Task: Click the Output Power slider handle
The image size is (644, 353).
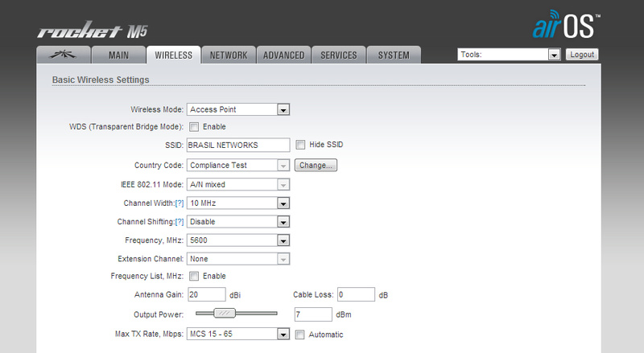Action: 225,313
